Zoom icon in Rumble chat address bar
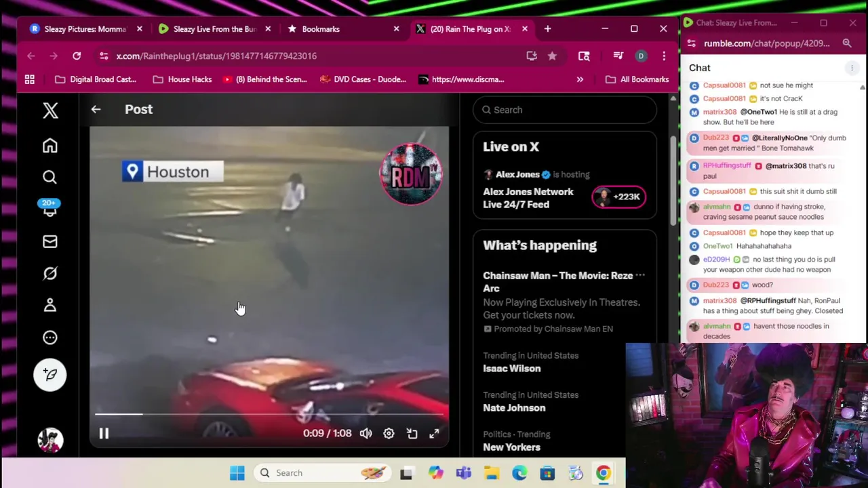 (847, 43)
